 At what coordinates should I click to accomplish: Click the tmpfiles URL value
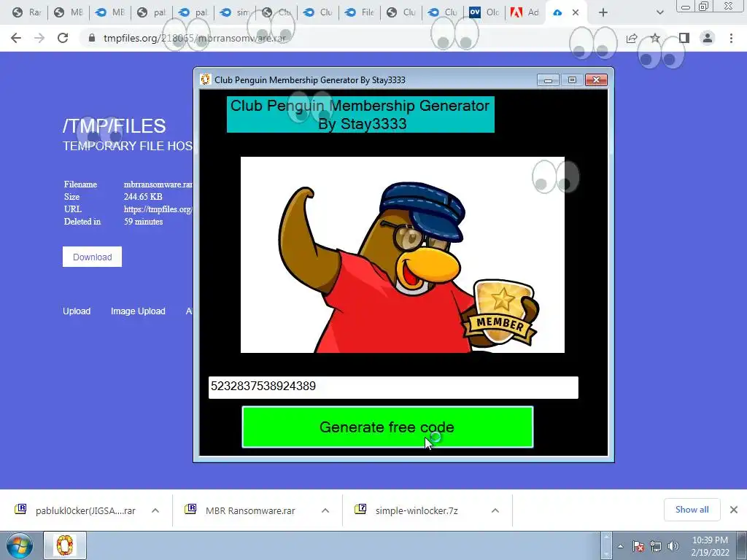158,209
